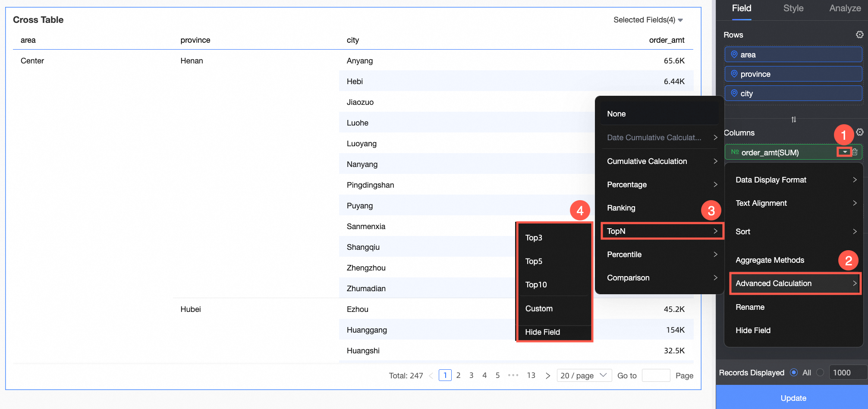Go to page 2
The height and width of the screenshot is (409, 868).
pos(458,375)
